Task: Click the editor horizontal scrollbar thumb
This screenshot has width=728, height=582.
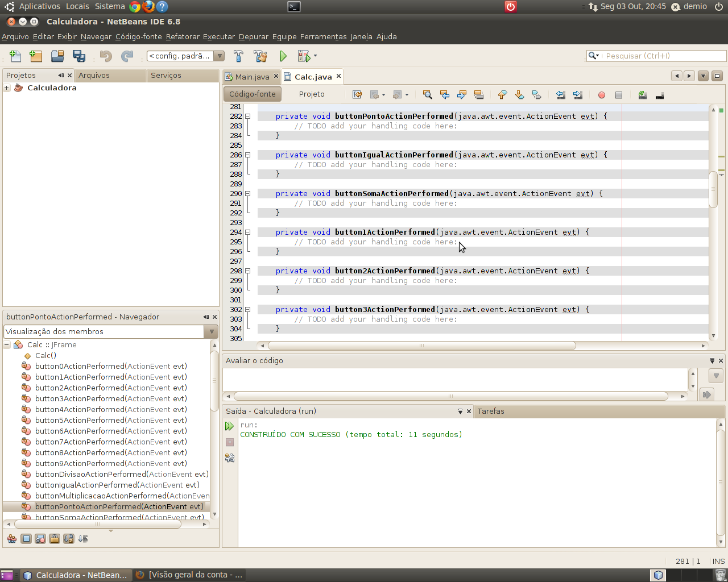Action: tap(421, 345)
